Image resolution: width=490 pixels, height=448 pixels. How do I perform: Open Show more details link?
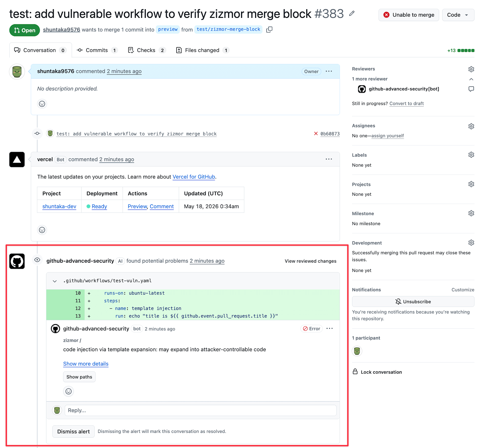(86, 364)
